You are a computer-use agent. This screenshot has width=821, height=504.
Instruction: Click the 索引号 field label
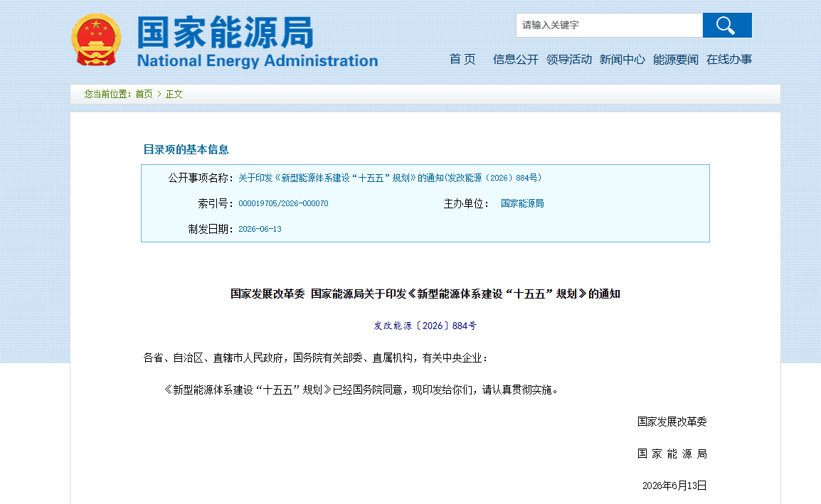click(x=215, y=203)
